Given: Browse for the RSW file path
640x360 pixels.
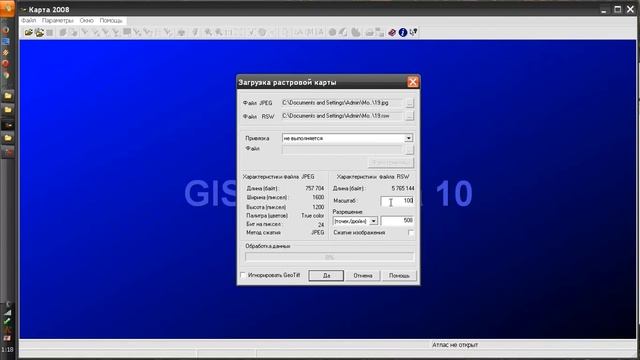Looking at the screenshot, I should coord(409,116).
